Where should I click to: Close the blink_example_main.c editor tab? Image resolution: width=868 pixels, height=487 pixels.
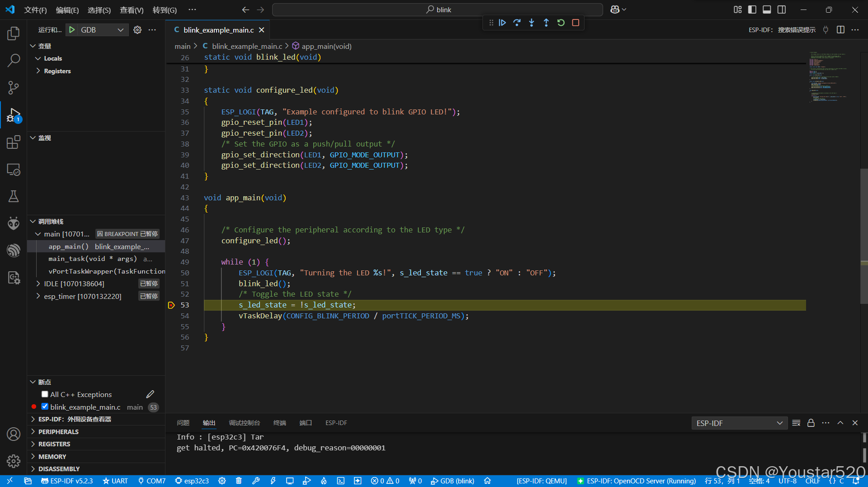pos(261,30)
